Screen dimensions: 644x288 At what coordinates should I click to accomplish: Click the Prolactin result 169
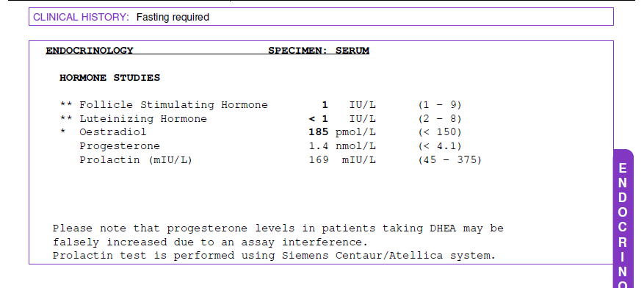(x=319, y=159)
